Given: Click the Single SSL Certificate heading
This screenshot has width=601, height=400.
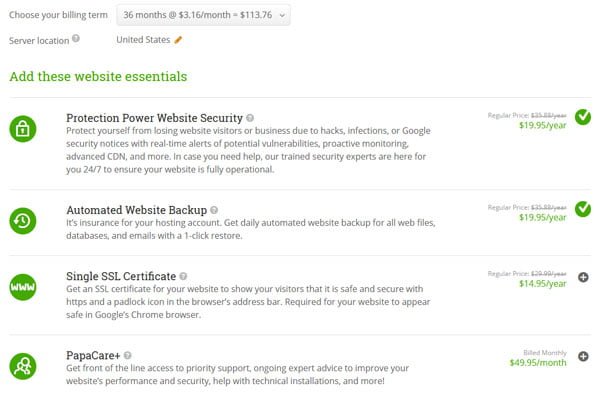Looking at the screenshot, I should pyautogui.click(x=121, y=276).
